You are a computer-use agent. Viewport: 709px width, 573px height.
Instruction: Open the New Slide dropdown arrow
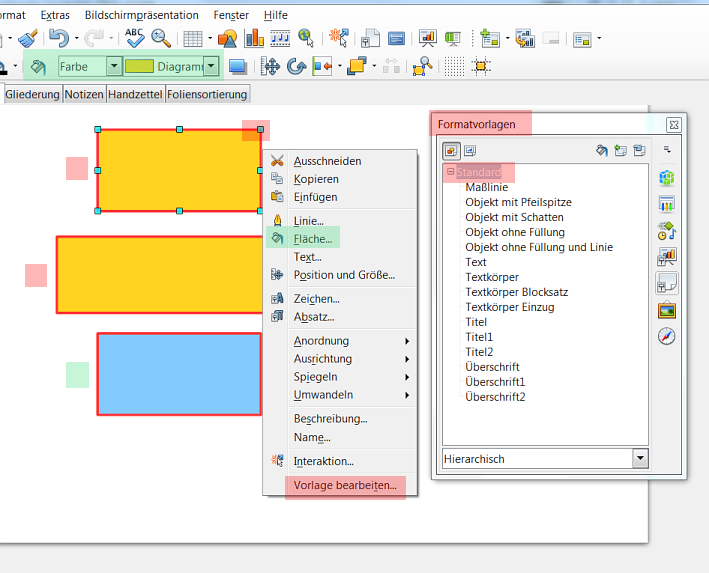507,39
